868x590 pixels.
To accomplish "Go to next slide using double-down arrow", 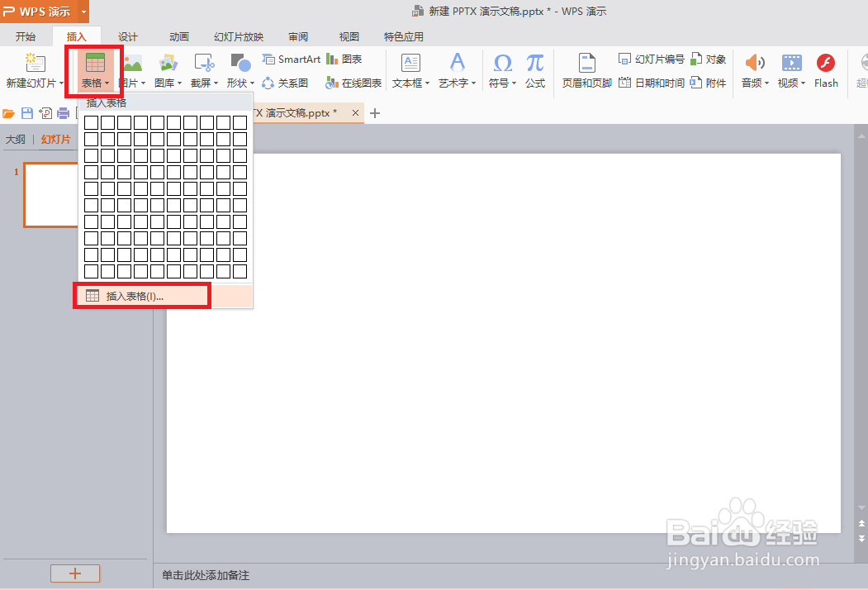I will pos(861,539).
